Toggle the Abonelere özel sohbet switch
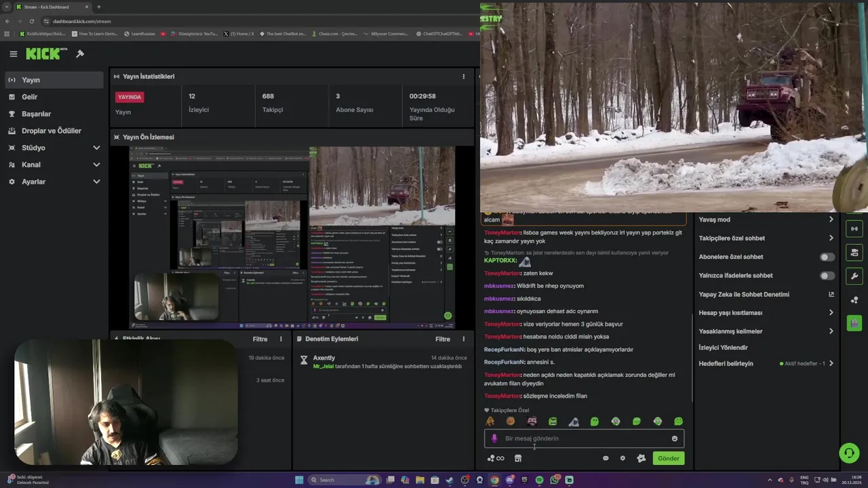 coord(827,257)
